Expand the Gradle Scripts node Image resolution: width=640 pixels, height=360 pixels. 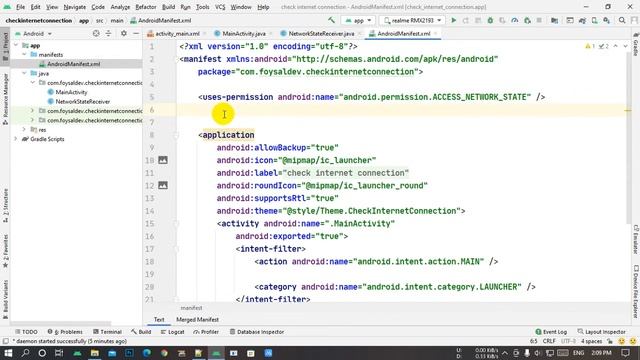(16, 139)
